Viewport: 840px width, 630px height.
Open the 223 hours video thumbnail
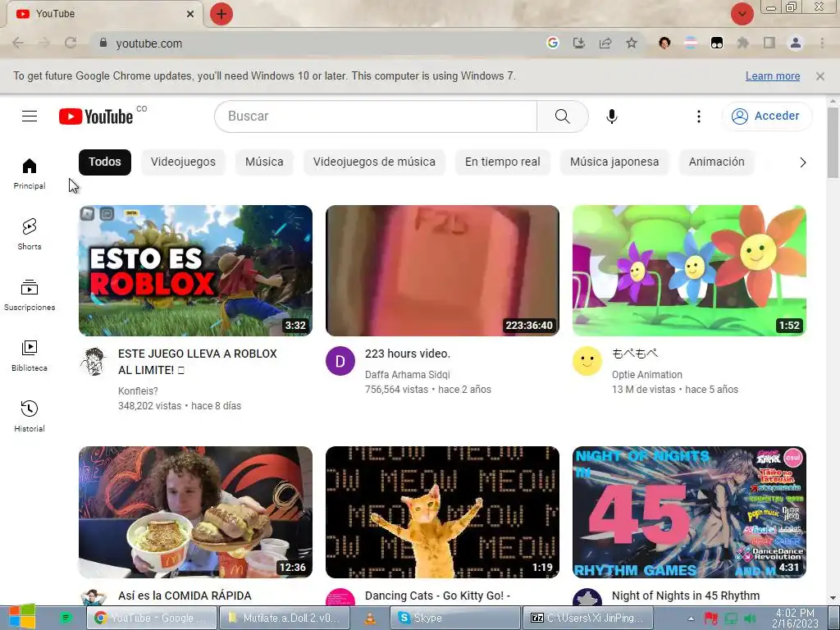[442, 271]
